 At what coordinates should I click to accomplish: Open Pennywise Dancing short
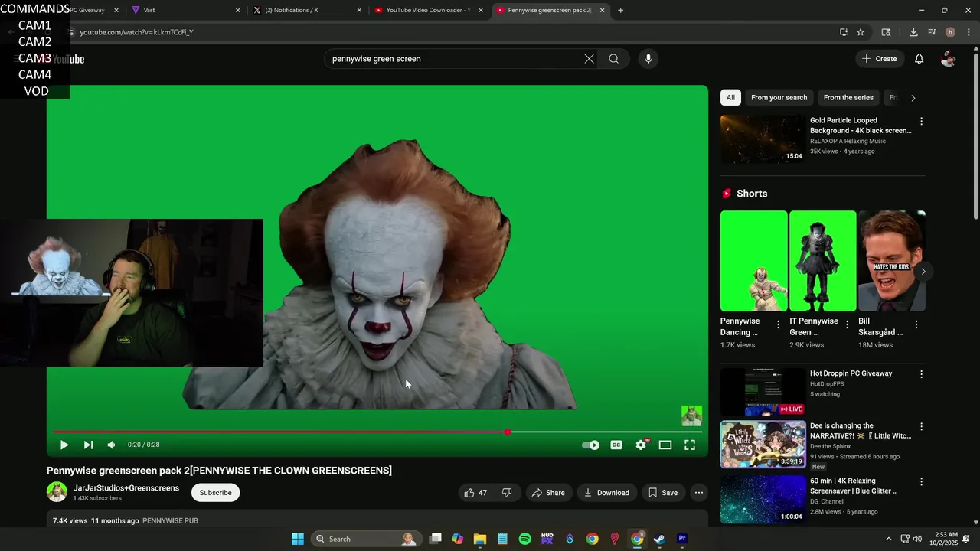point(753,261)
